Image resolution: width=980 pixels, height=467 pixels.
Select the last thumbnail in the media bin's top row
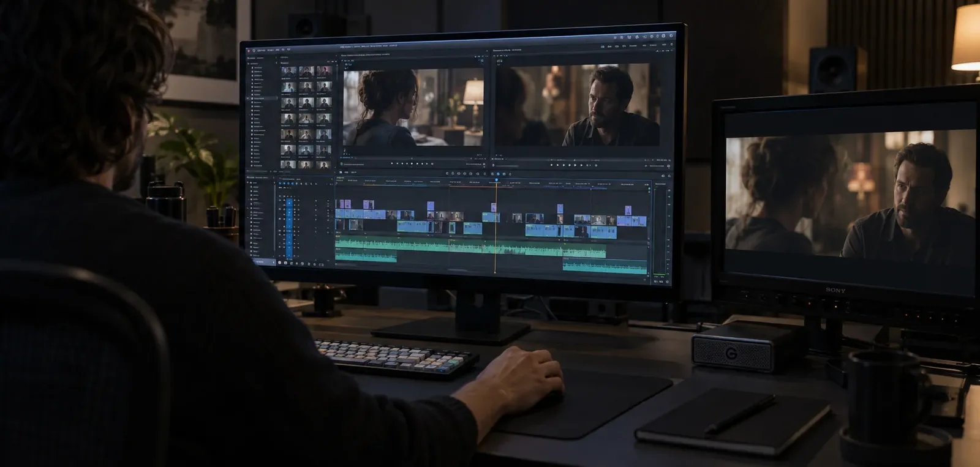(325, 72)
